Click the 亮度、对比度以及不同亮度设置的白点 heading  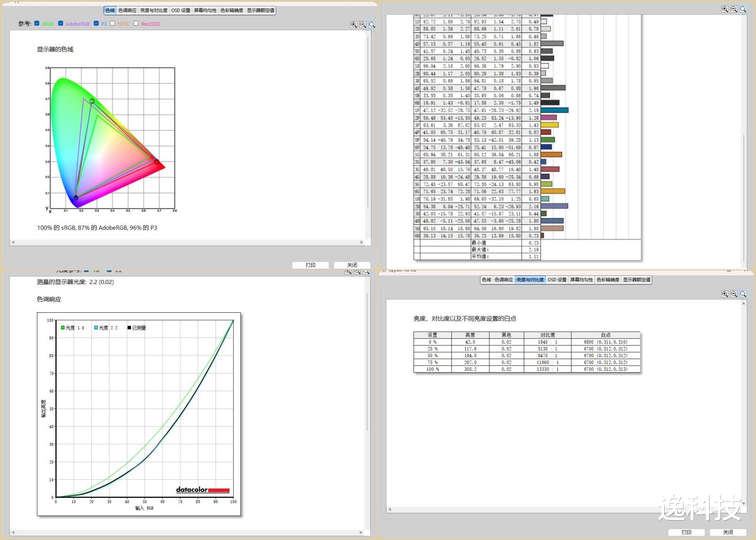point(465,319)
